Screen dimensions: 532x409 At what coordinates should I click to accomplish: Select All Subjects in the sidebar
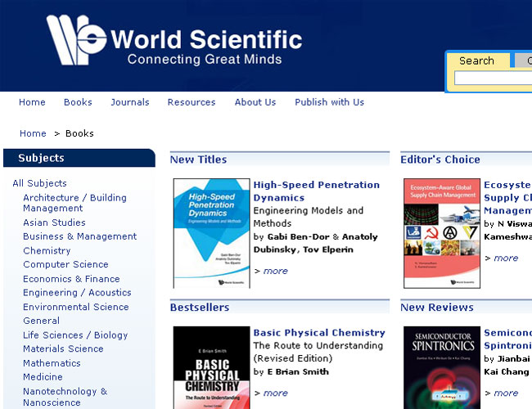pos(40,183)
